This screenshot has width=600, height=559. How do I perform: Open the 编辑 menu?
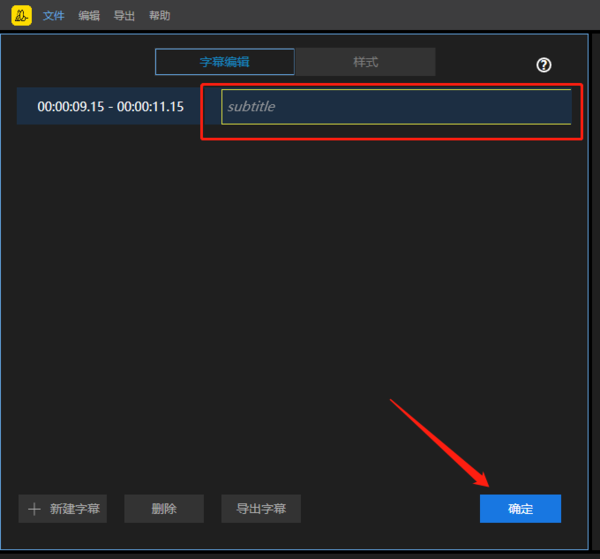[x=89, y=16]
